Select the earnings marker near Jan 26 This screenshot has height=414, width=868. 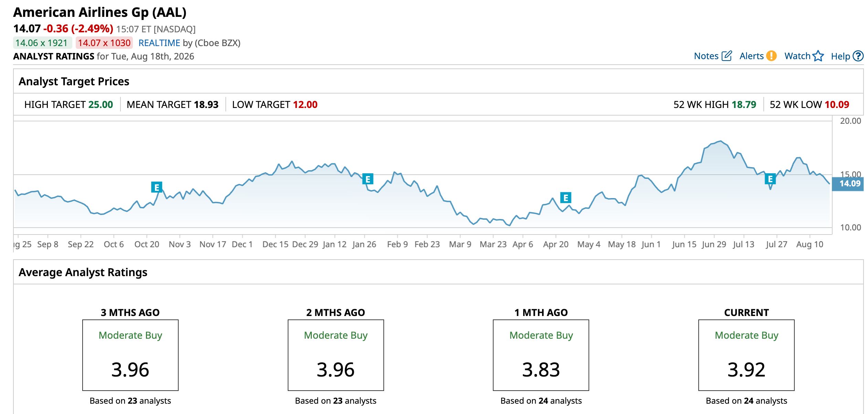pos(368,179)
